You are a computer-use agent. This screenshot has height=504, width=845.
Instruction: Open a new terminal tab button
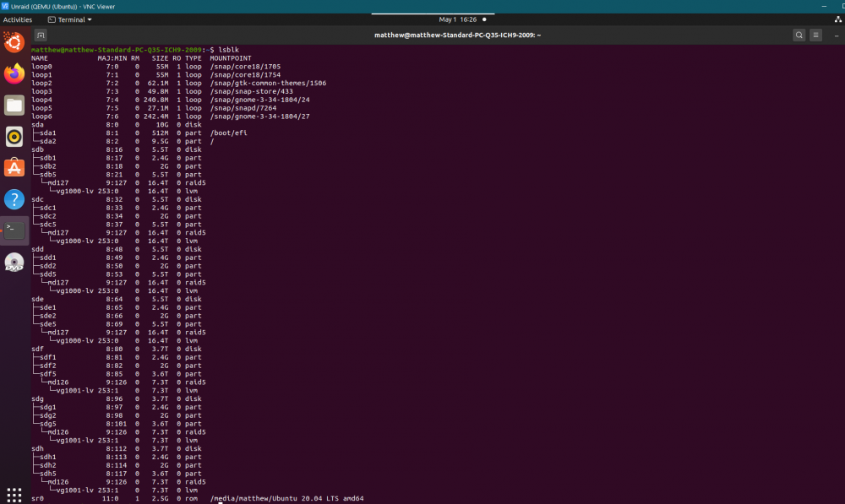41,35
